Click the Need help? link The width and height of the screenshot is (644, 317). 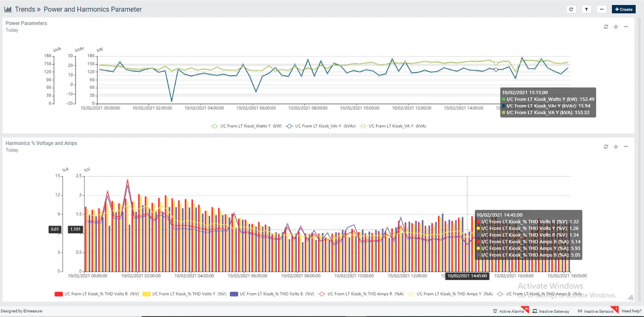[631, 311]
